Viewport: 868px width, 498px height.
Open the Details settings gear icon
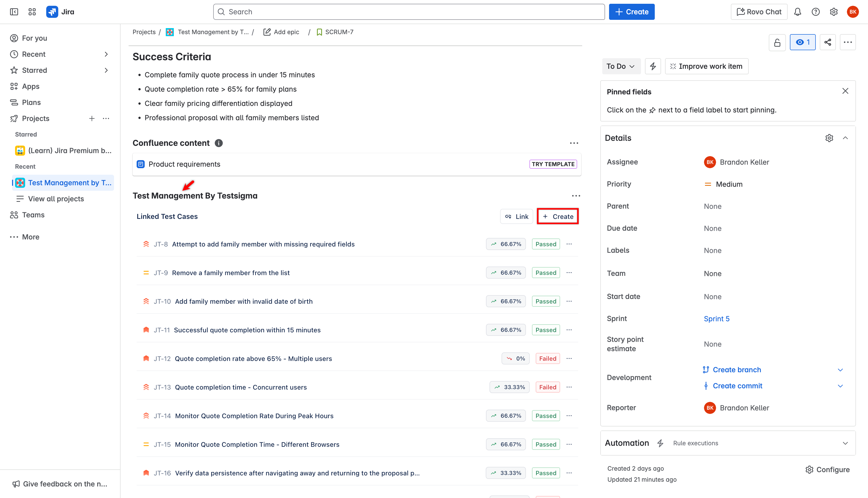click(x=829, y=138)
